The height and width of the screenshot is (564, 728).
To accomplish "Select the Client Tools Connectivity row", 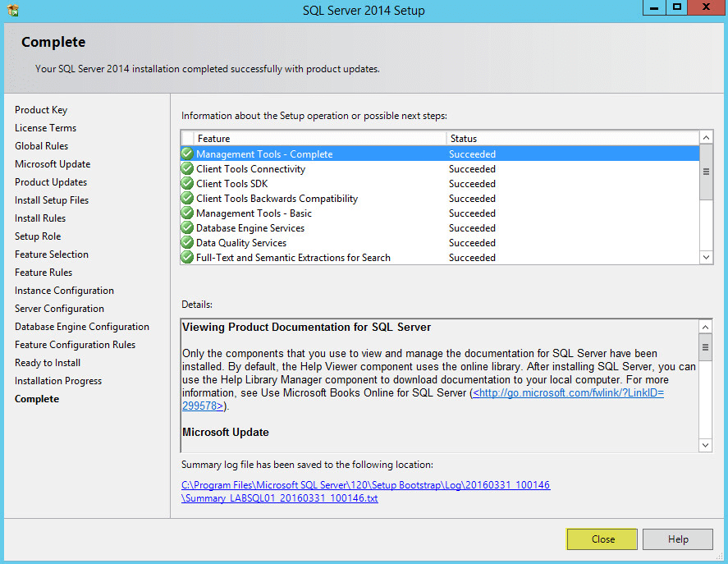I will coord(440,168).
